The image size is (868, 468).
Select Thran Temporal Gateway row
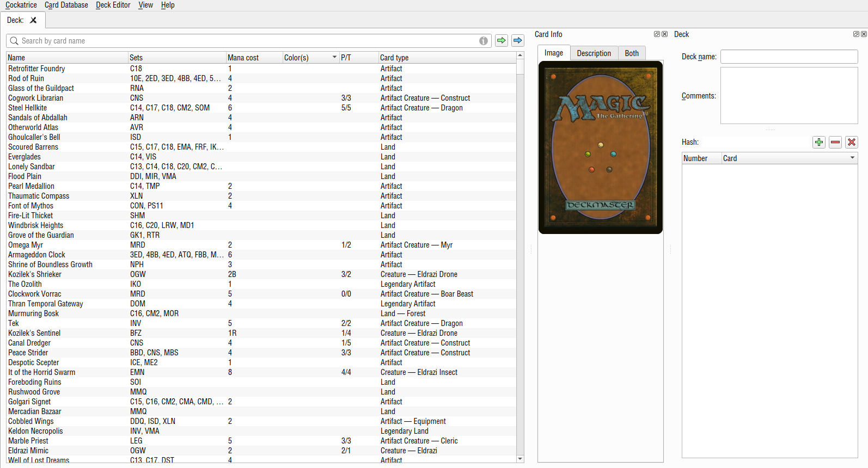(x=261, y=304)
